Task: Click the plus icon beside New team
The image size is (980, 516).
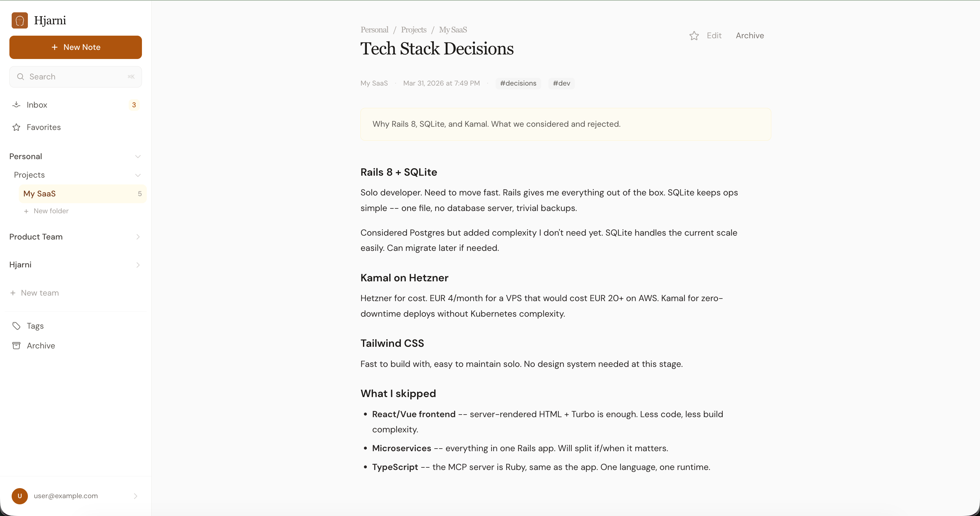Action: pyautogui.click(x=13, y=293)
